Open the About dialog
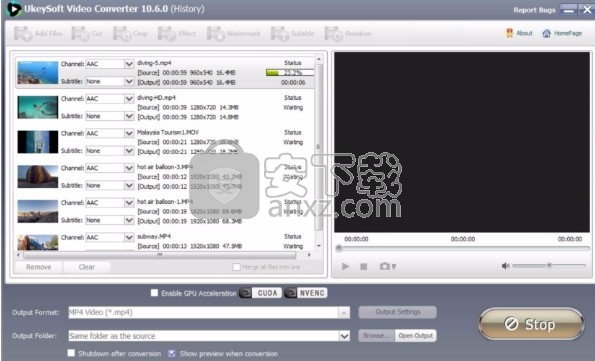The height and width of the screenshot is (361, 595). point(519,33)
